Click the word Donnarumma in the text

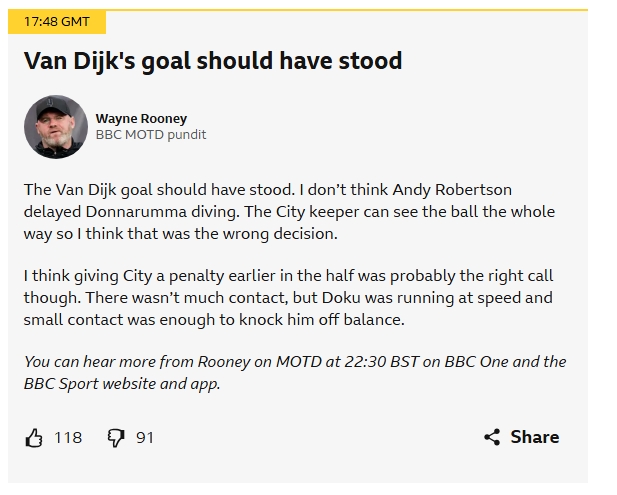coord(136,212)
